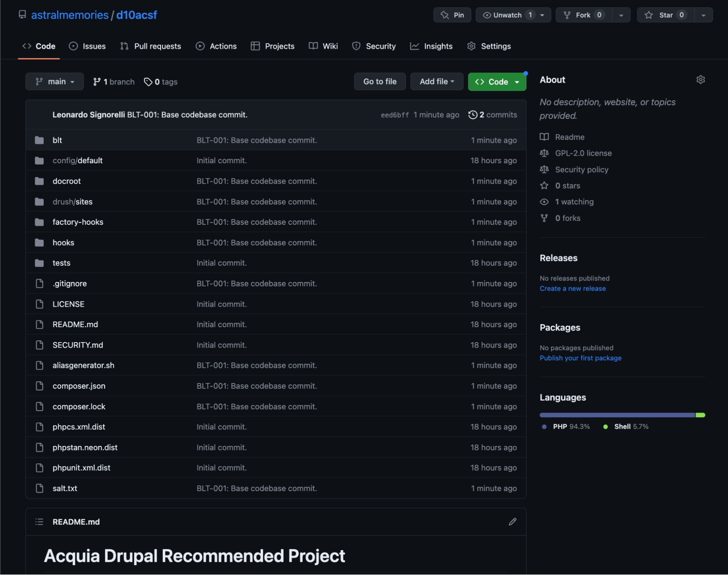This screenshot has width=728, height=575.
Task: Fork the repository with the Fork button
Action: (583, 15)
